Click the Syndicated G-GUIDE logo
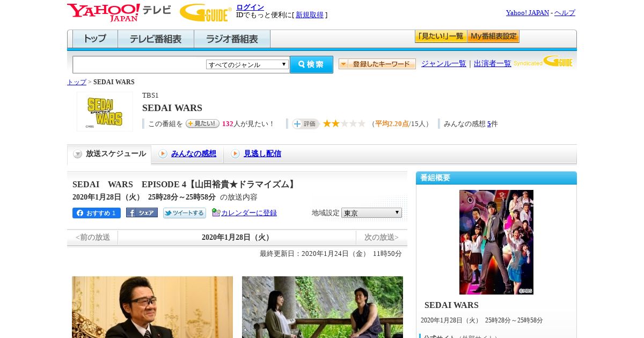The width and height of the screenshot is (644, 338). pos(543,61)
